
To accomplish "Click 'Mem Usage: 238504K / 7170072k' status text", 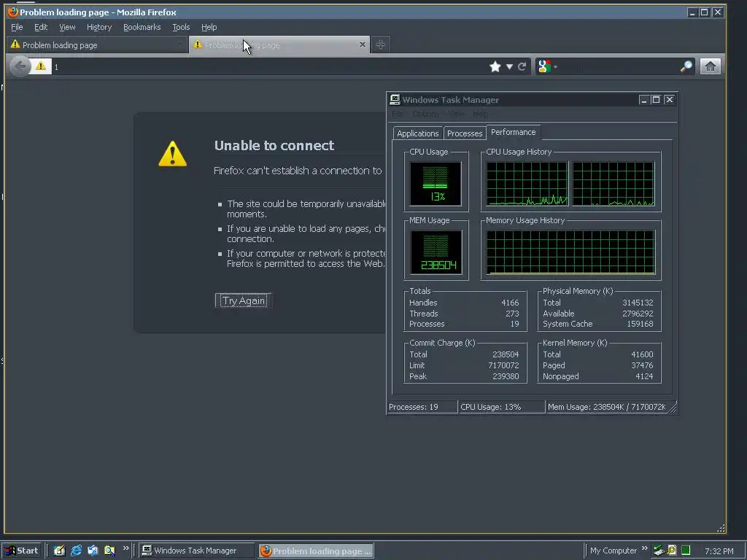I will point(606,407).
